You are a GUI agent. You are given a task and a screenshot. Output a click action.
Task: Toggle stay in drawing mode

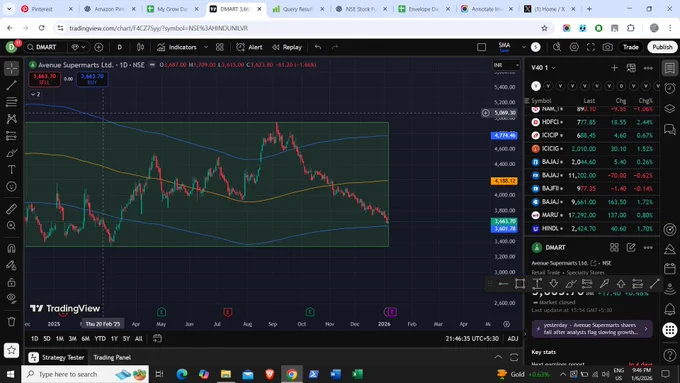pos(12,265)
